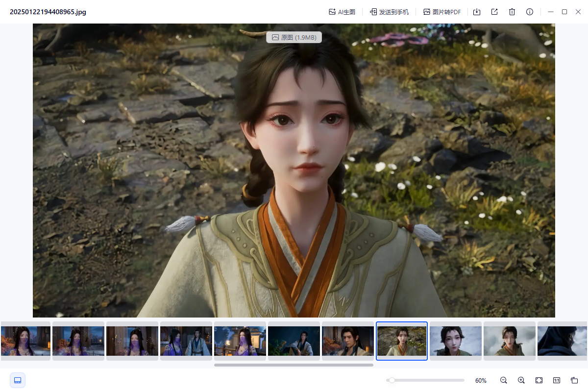
Task: Convert image using 图片转PDF
Action: pos(442,12)
